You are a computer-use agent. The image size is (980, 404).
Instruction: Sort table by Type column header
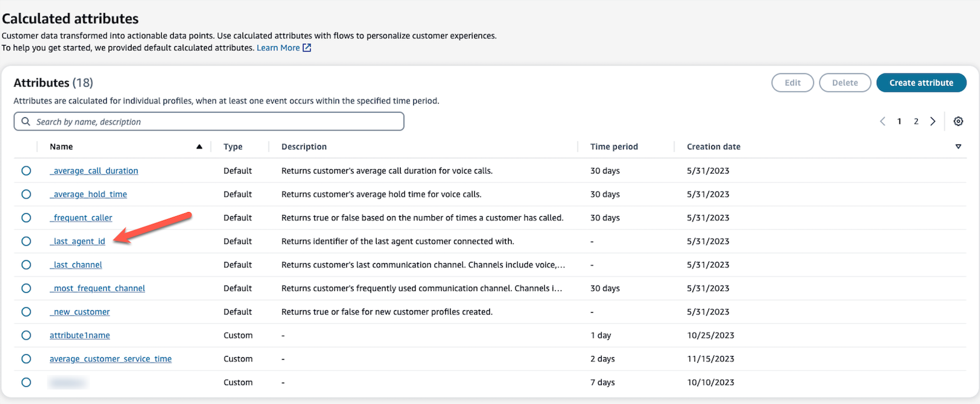coord(233,147)
